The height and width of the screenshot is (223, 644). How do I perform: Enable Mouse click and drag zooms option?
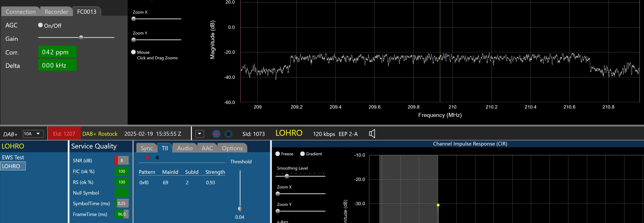(133, 52)
